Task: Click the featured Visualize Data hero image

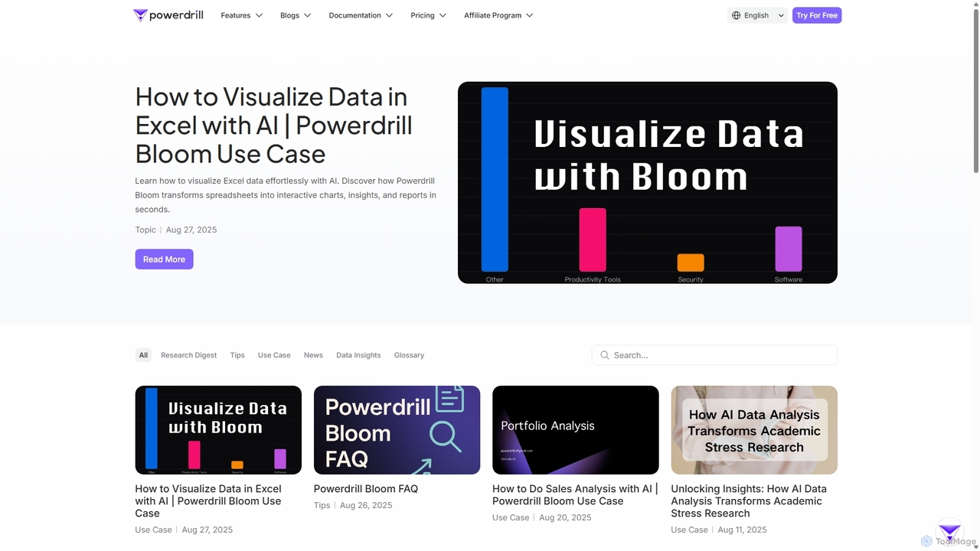Action: point(648,183)
